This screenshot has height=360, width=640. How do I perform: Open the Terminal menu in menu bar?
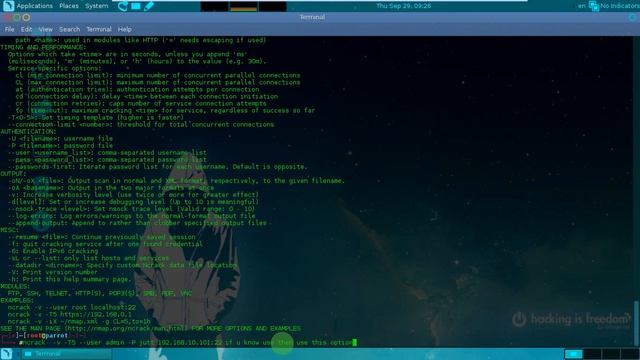(99, 29)
